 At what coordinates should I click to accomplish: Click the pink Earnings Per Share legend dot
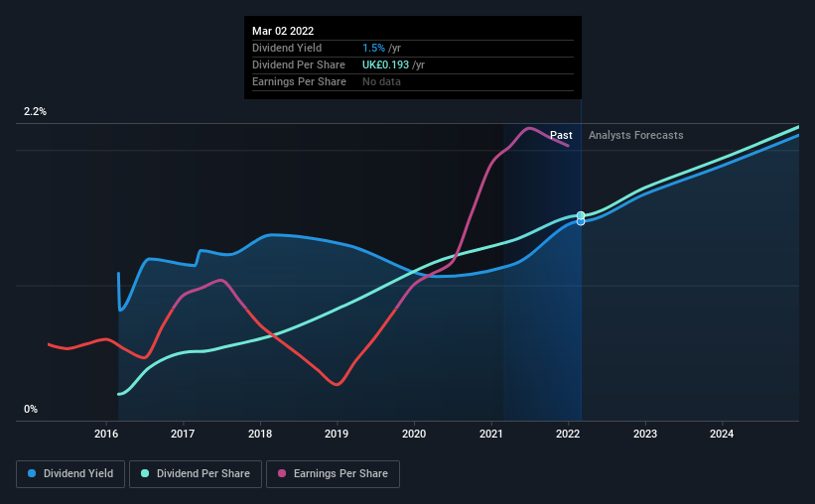282,473
